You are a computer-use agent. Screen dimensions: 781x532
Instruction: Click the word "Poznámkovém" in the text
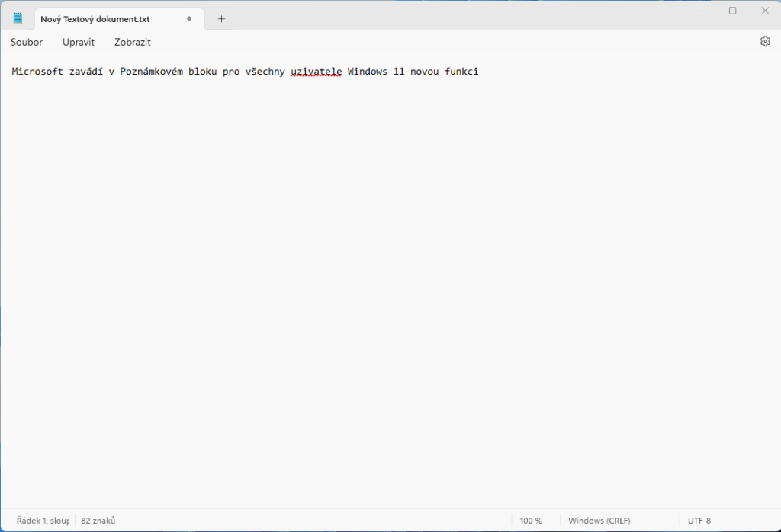[151, 72]
